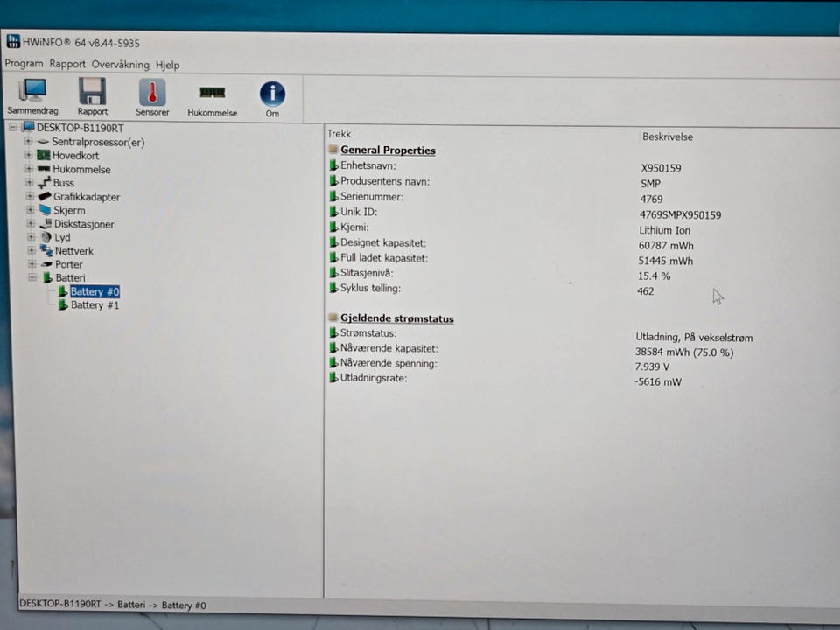Click the Strømstatus value Utladning, På vekselstrøm
Screen dimensions: 840x630
(694, 338)
